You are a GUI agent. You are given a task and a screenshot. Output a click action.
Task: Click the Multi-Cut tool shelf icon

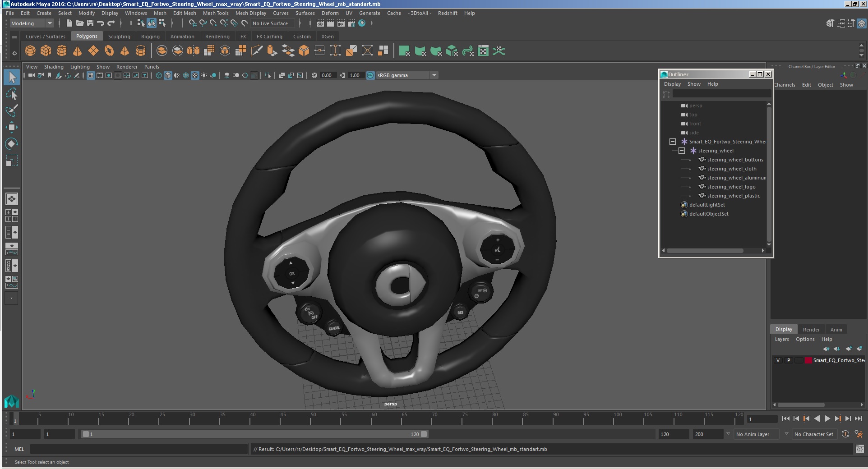click(x=256, y=51)
